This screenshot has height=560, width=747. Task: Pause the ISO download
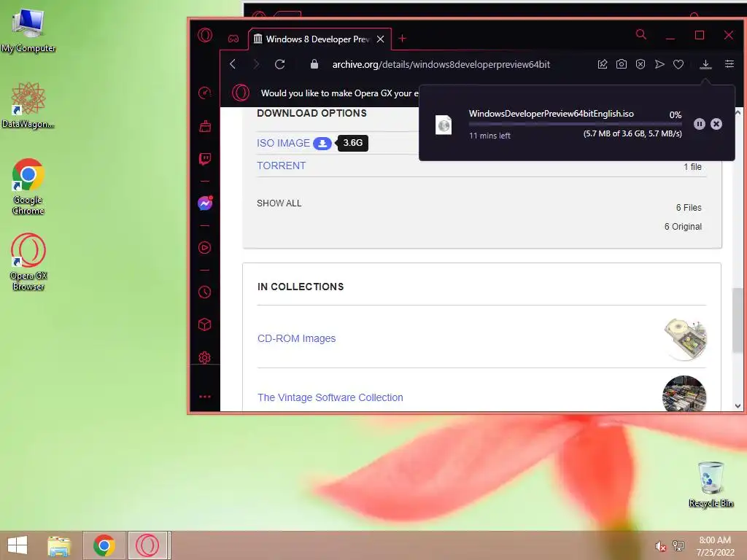[699, 124]
